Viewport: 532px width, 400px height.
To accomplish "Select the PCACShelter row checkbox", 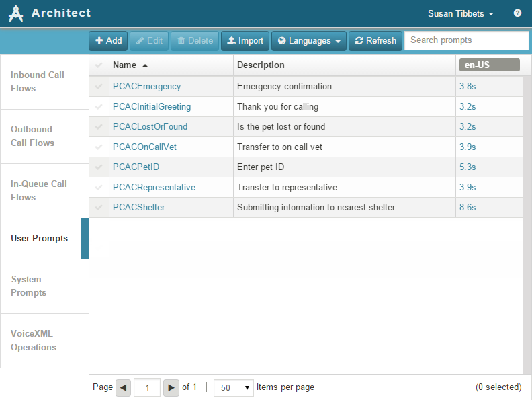I will point(99,208).
